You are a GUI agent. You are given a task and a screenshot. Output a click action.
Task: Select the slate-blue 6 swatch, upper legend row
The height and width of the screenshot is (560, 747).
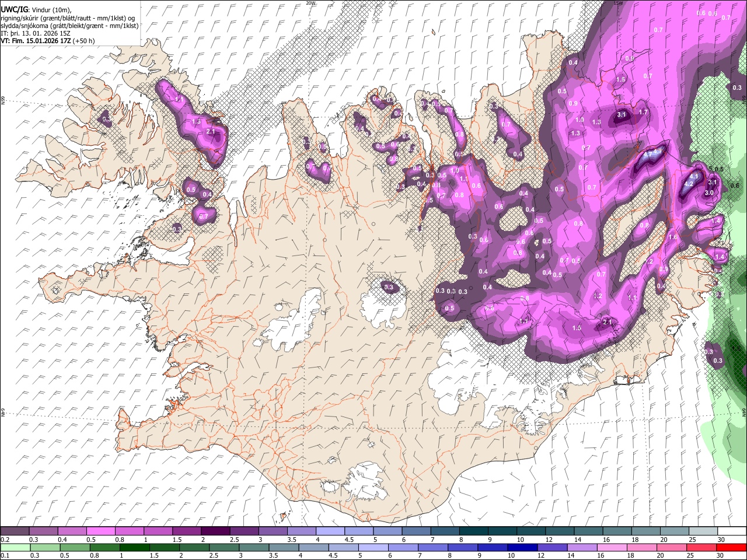416,531
